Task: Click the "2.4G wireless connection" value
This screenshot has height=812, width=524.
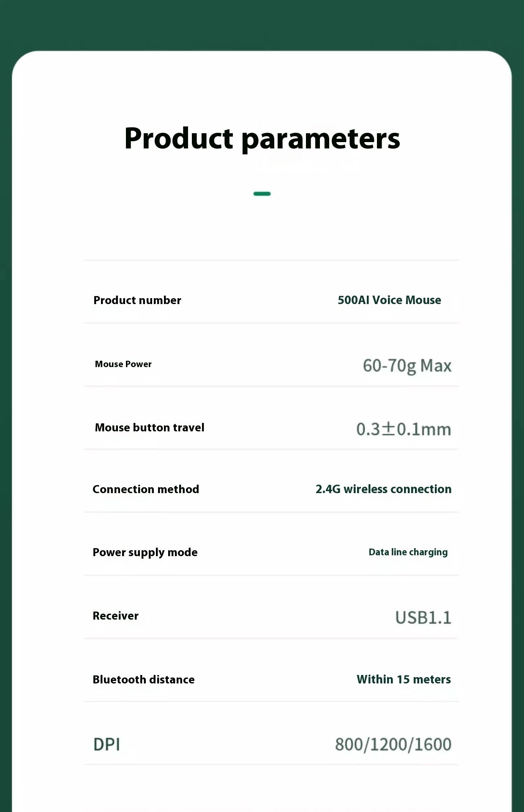Action: (383, 489)
